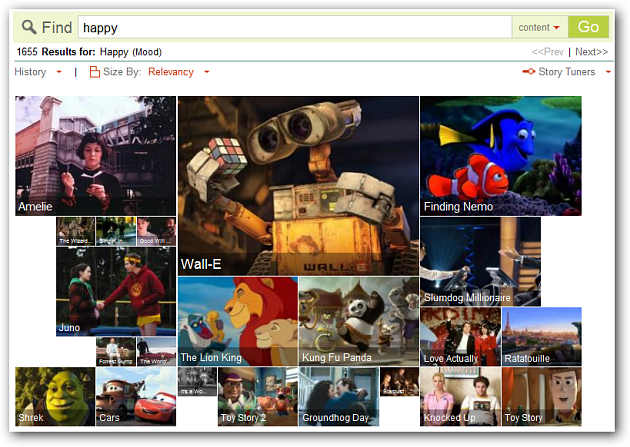The image size is (630, 447).
Task: Open the Love Actually tile
Action: (x=460, y=337)
